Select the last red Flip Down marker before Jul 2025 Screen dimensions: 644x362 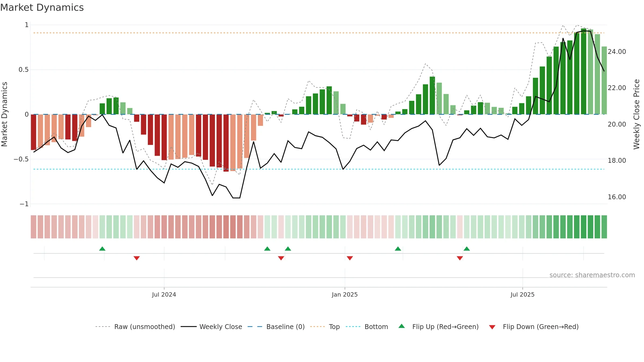click(x=460, y=258)
